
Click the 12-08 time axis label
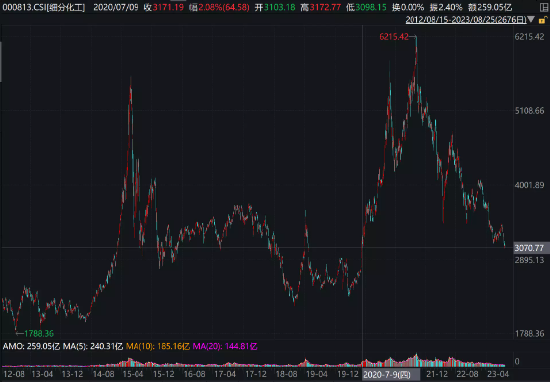coord(14,374)
